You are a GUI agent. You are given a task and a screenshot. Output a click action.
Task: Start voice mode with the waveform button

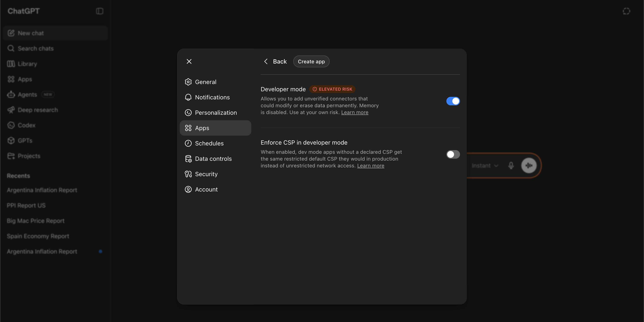click(x=529, y=165)
